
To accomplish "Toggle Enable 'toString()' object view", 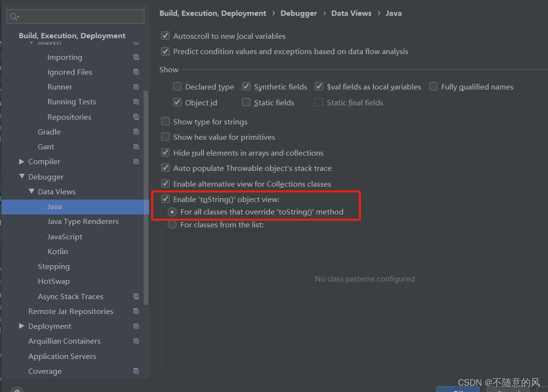I will click(x=165, y=199).
